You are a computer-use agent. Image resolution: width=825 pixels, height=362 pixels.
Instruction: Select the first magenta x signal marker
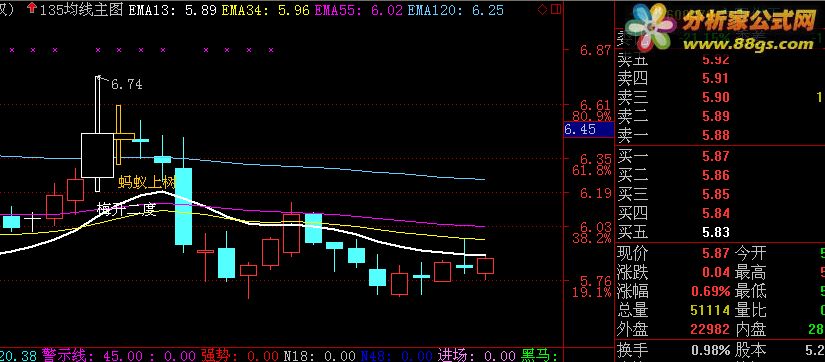11,50
